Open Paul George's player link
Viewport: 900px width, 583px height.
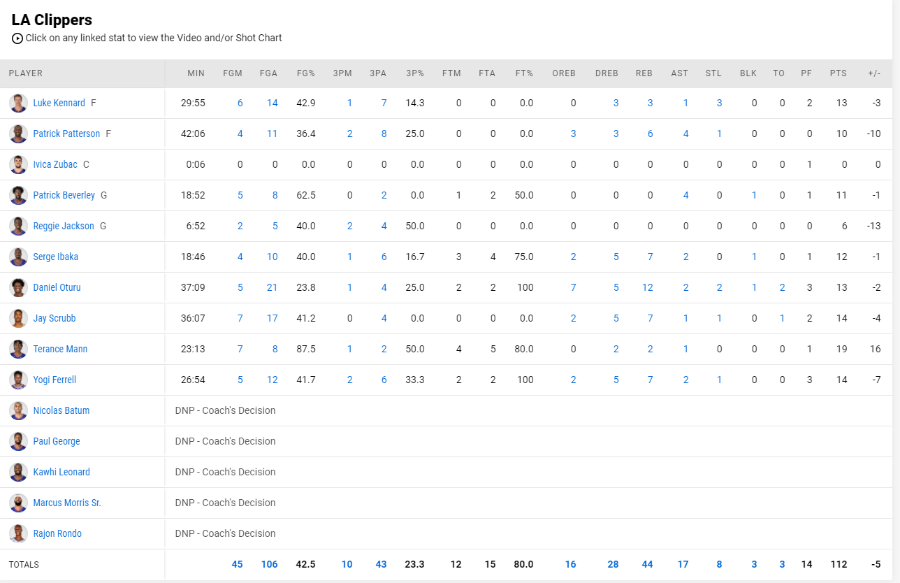click(x=56, y=441)
